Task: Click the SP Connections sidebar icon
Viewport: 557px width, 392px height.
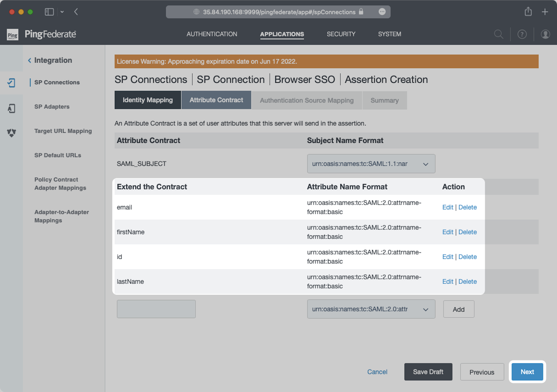Action: pyautogui.click(x=11, y=83)
